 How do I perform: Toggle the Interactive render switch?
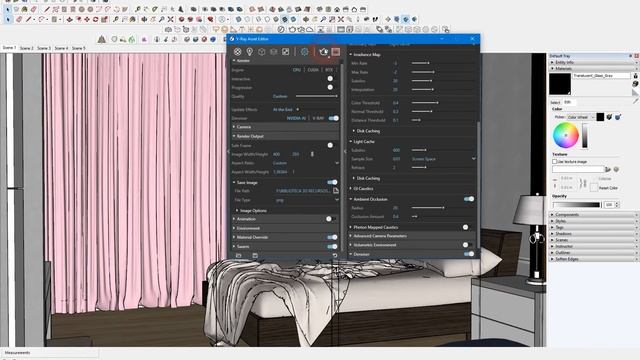click(x=330, y=79)
